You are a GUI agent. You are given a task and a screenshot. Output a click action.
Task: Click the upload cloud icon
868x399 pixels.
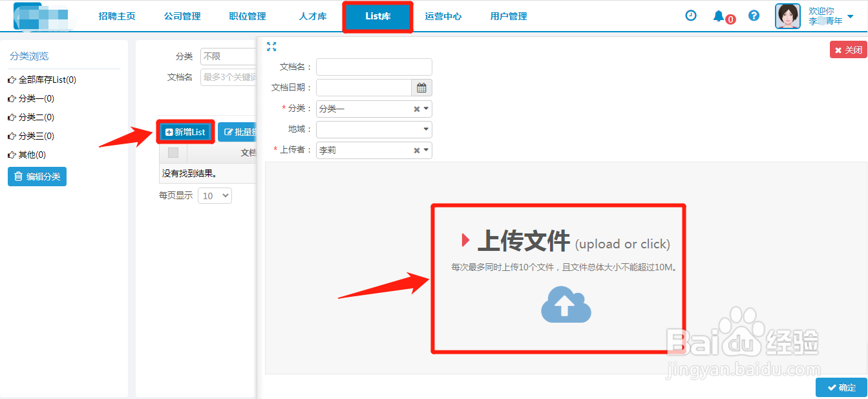(x=566, y=304)
